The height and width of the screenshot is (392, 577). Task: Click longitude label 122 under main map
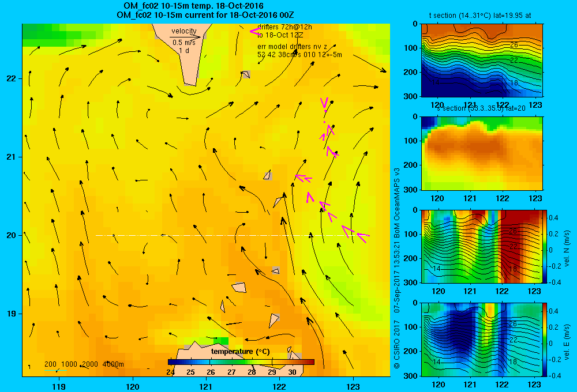[279, 386]
